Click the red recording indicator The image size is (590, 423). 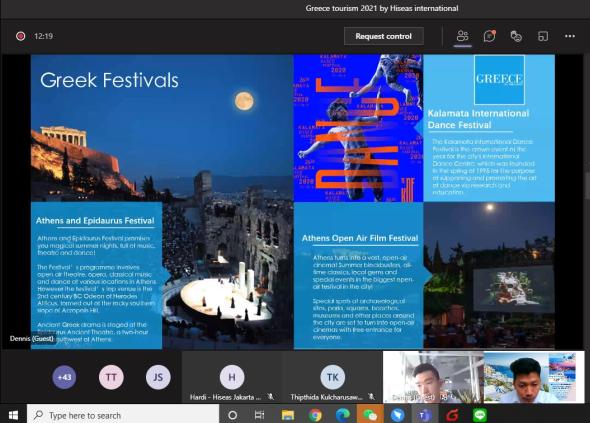[20, 36]
